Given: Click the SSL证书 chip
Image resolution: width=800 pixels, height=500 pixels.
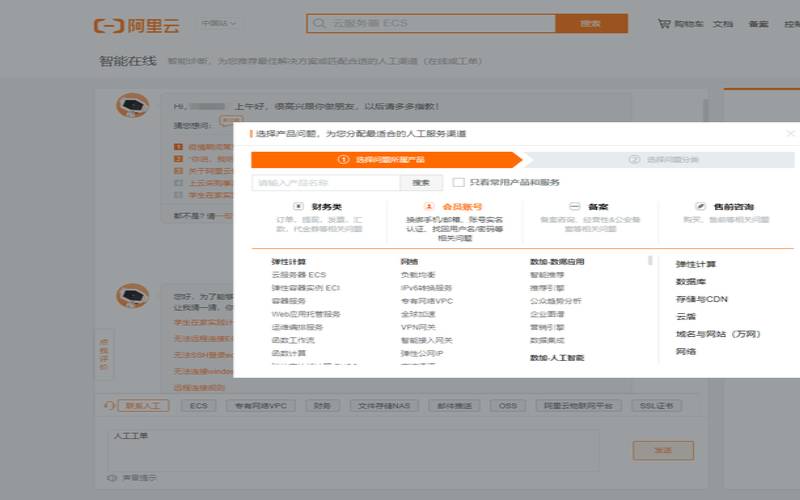Looking at the screenshot, I should click(657, 406).
